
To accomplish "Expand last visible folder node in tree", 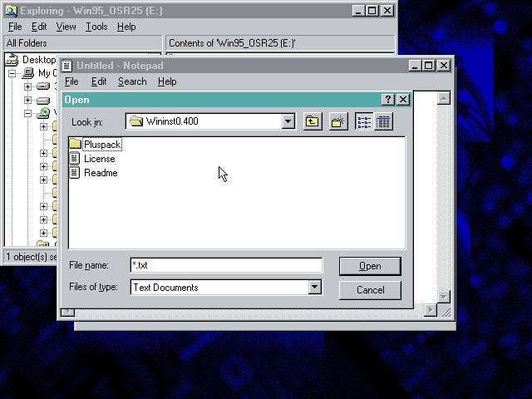I will coord(43,233).
